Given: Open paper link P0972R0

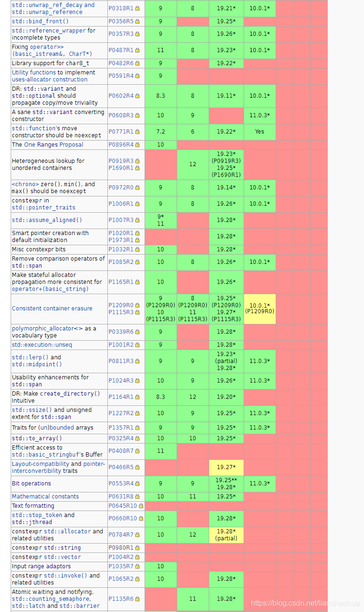Looking at the screenshot, I should [121, 188].
